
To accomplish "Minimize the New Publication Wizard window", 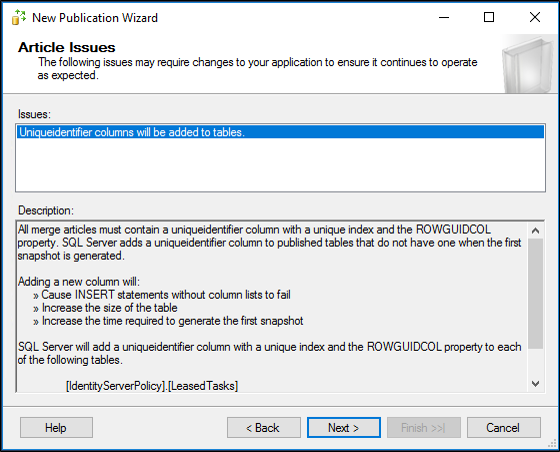I will tap(444, 17).
